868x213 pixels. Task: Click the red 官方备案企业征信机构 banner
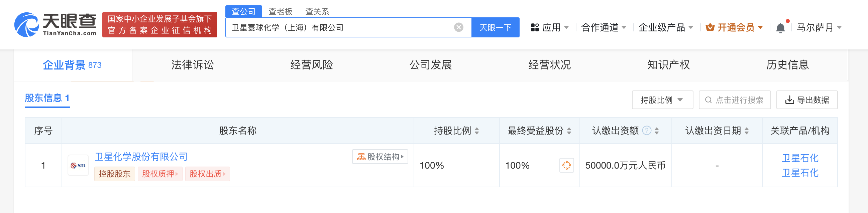(x=160, y=25)
